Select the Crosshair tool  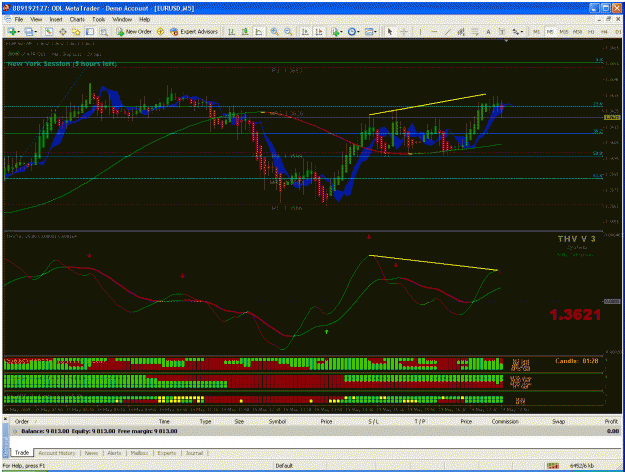click(x=404, y=31)
